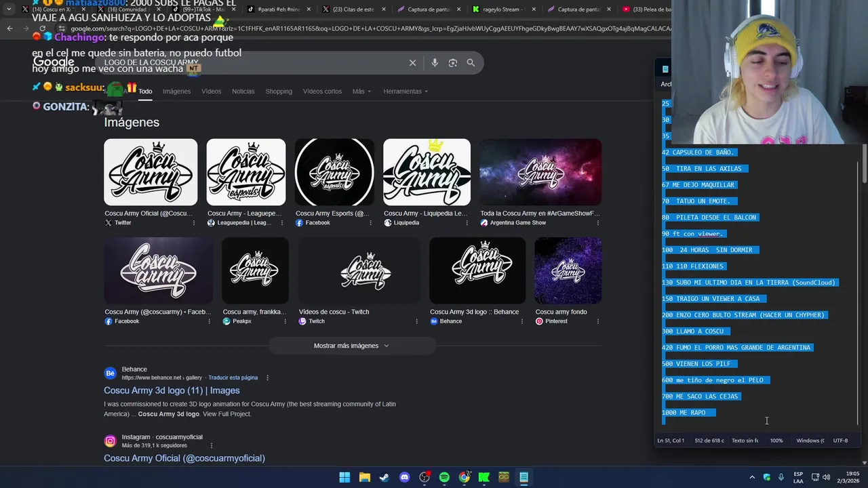Select the Todo search tab
868x488 pixels.
click(x=145, y=91)
